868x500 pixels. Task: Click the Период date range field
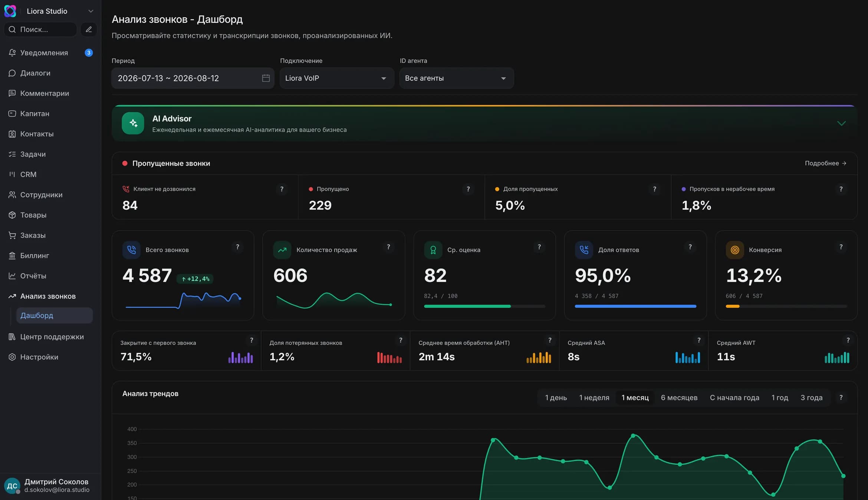193,78
